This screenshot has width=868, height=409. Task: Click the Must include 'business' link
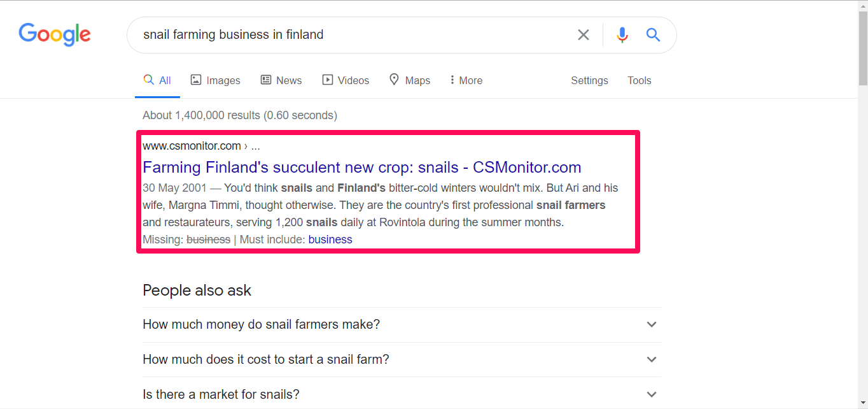pos(330,240)
